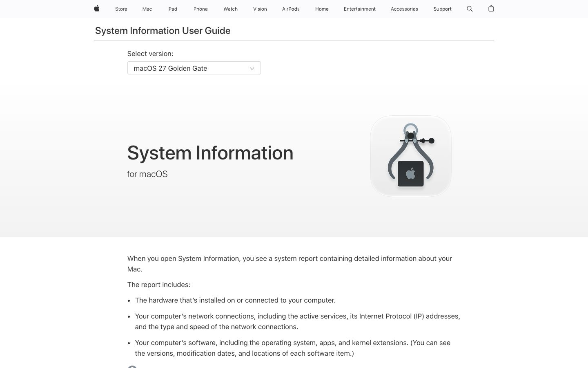Click the paragraph starting 'When you open System Information'
588x368 pixels.
point(290,264)
